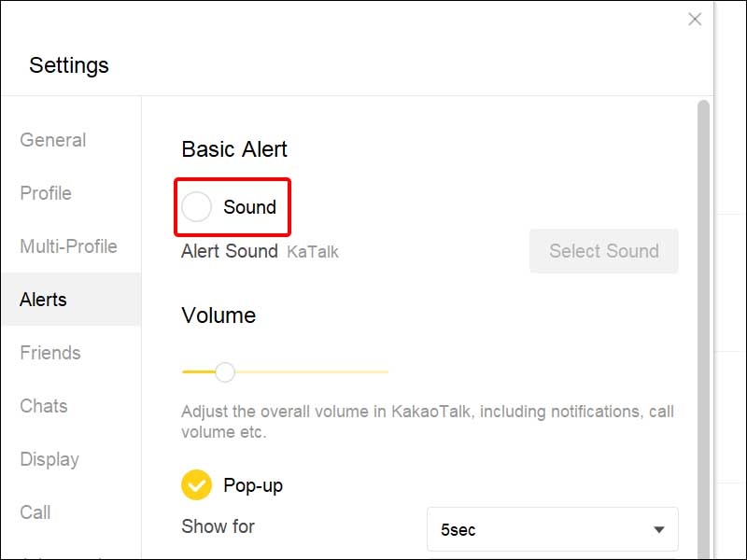Click the Settings panel vertical scrollbar
Screen dimensions: 747x560
703,329
